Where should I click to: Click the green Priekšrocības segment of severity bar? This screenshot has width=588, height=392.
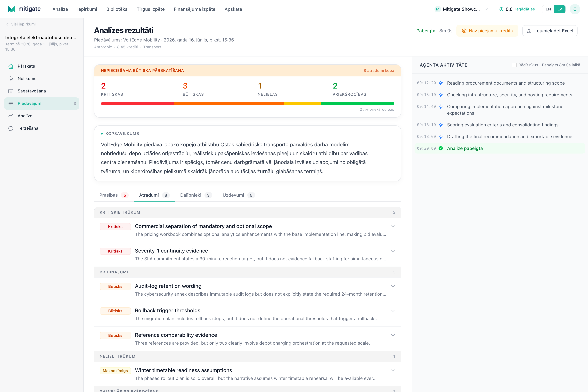pyautogui.click(x=358, y=104)
